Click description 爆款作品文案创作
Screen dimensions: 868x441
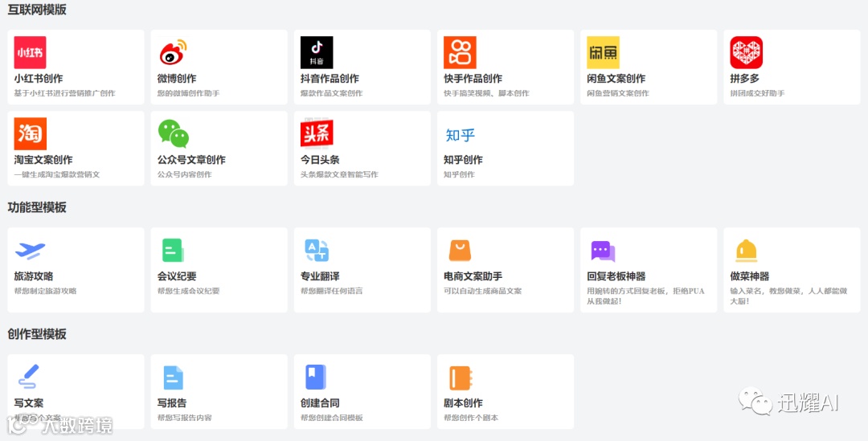(332, 93)
